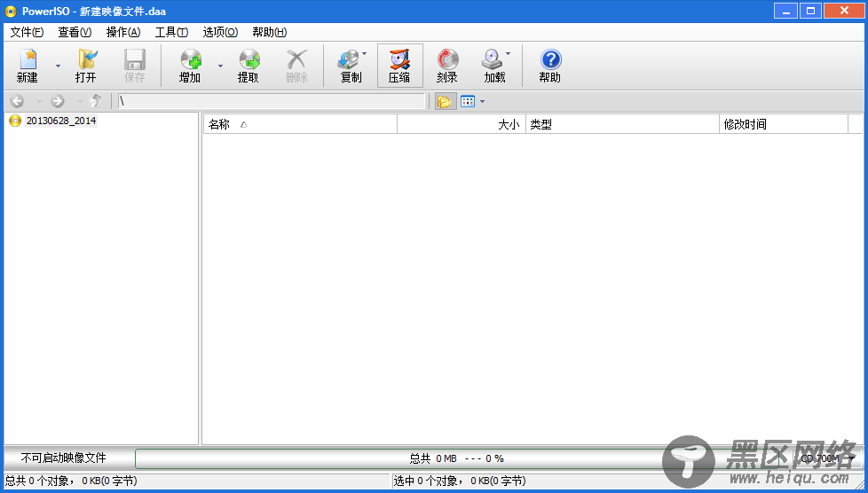Open the 选项(O) menu
Viewport: 868px width, 493px height.
tap(220, 32)
